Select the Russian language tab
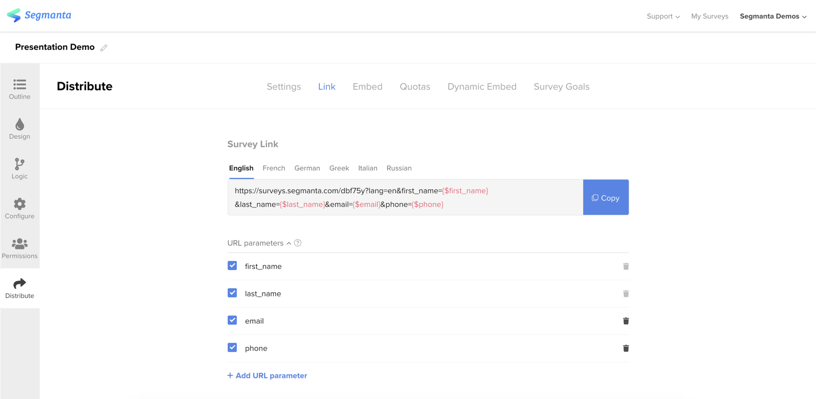The image size is (816, 399). (399, 168)
